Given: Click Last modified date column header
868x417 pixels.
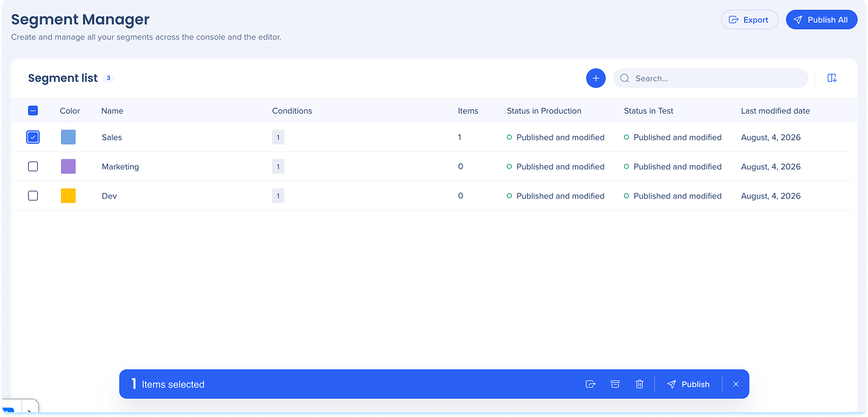Looking at the screenshot, I should click(x=775, y=111).
